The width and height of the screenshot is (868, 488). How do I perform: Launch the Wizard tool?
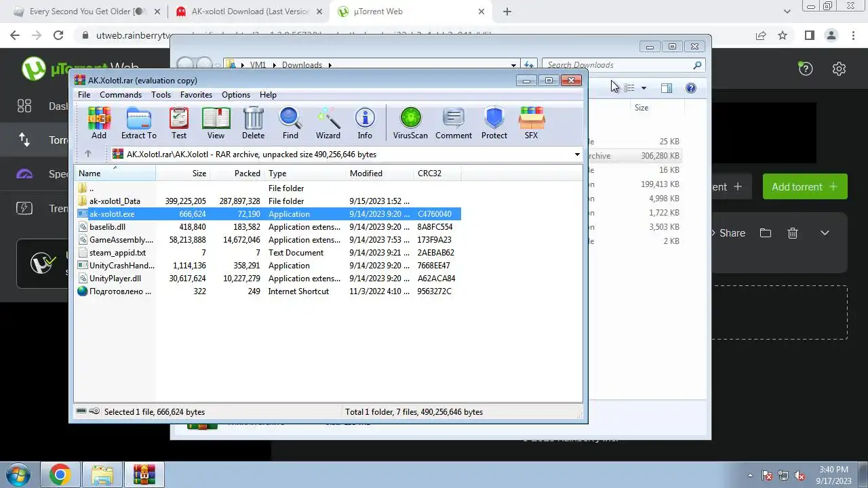(x=328, y=123)
